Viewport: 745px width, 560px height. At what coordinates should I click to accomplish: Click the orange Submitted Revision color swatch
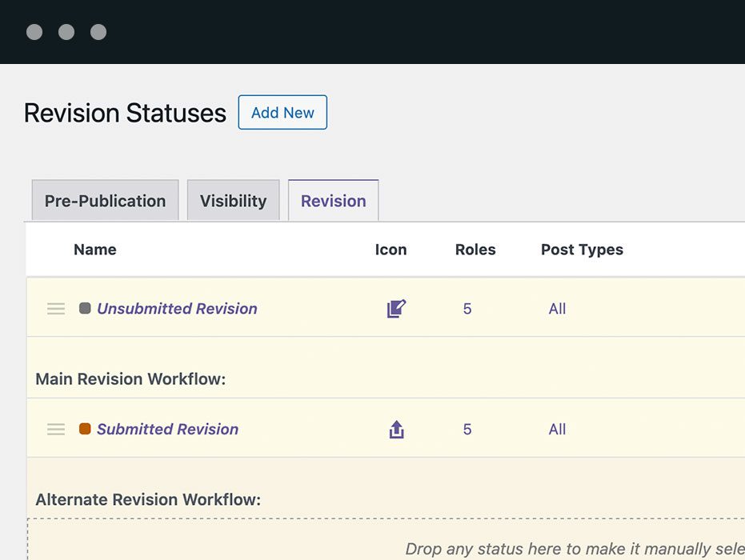(x=85, y=429)
